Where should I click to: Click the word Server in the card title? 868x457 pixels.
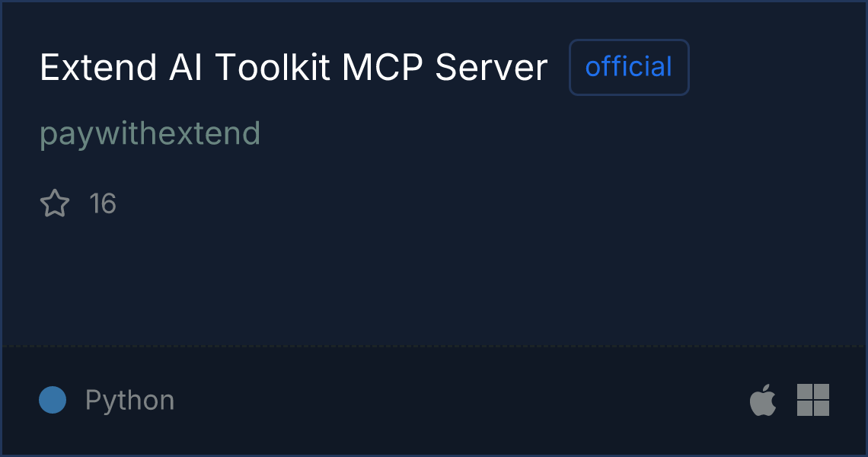[492, 68]
